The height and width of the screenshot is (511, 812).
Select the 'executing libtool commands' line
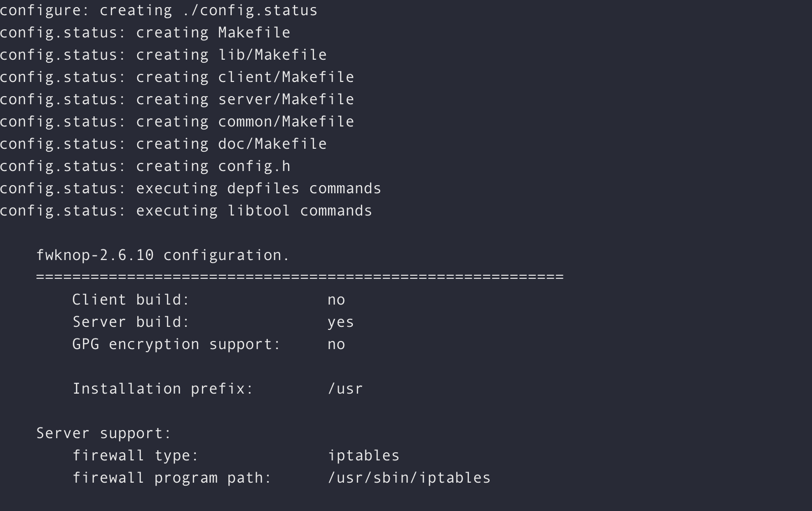pyautogui.click(x=186, y=210)
